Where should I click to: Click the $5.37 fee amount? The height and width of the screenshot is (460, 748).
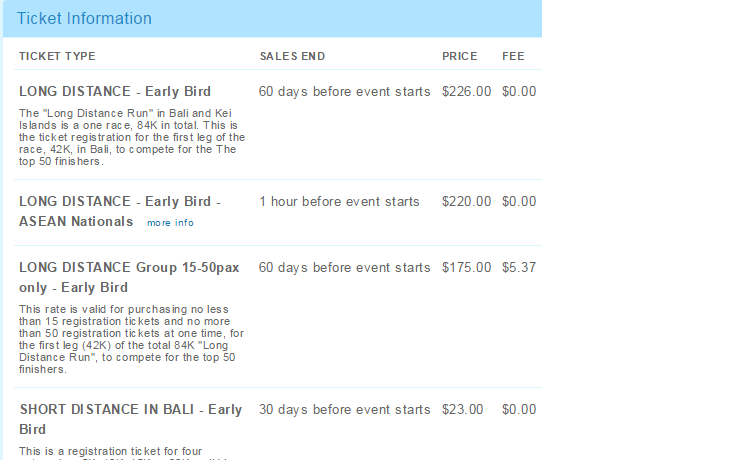(519, 267)
